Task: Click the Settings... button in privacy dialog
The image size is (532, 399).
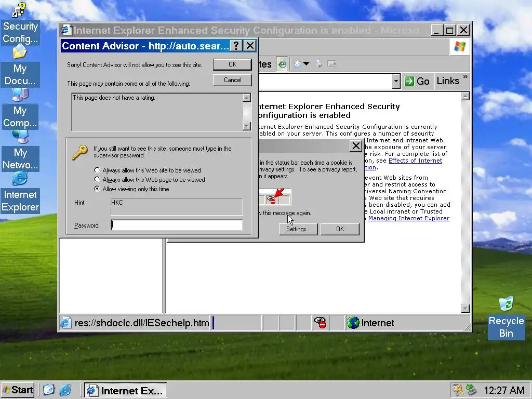Action: 298,229
